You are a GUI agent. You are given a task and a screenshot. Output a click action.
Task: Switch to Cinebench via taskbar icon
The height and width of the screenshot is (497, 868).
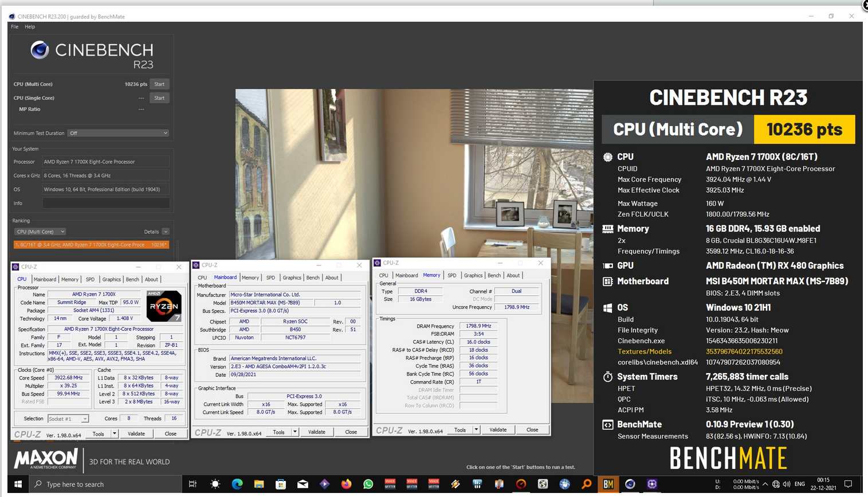[630, 484]
